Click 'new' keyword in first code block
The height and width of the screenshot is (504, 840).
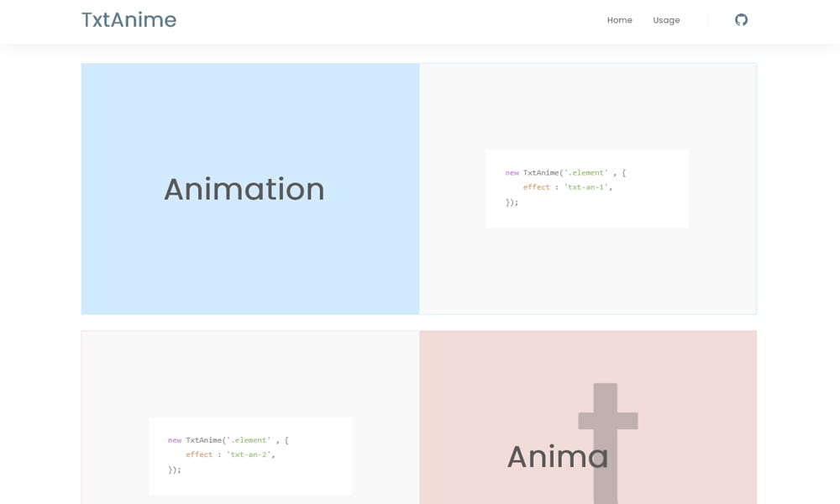[x=510, y=172]
